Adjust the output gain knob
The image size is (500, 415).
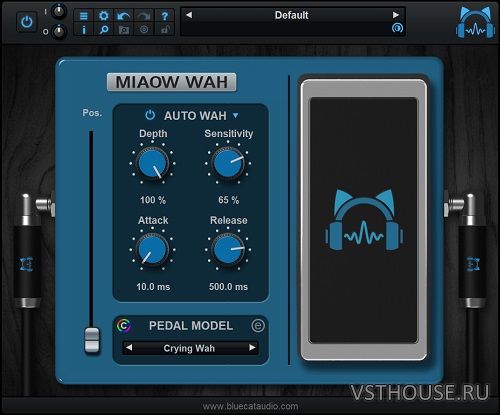click(x=59, y=31)
